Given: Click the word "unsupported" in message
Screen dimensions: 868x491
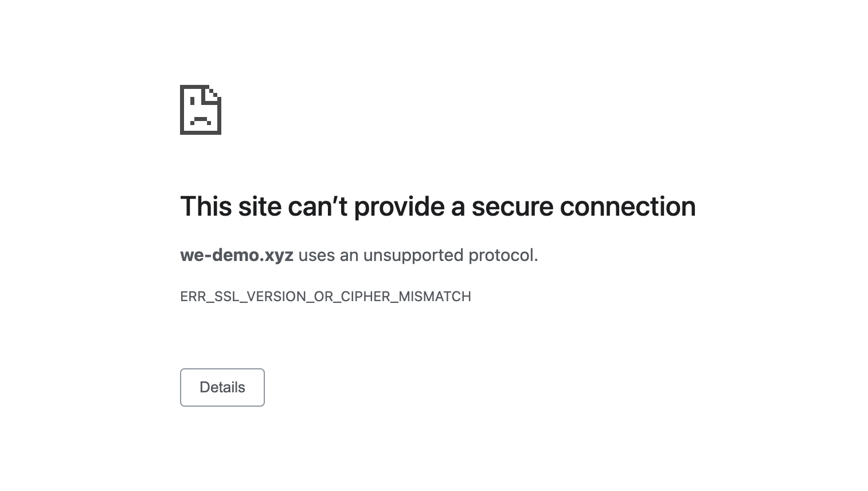Looking at the screenshot, I should tap(413, 255).
